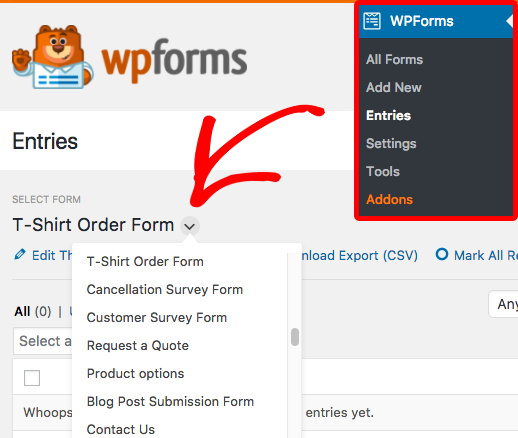Click the WPForms sidebar menu form icon
This screenshot has height=438, width=518.
[372, 21]
